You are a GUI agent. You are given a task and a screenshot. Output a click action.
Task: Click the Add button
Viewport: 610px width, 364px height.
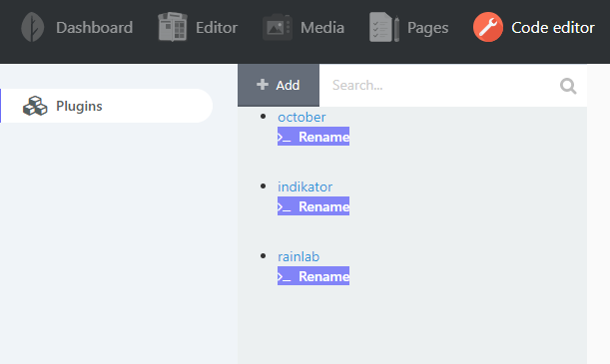279,85
